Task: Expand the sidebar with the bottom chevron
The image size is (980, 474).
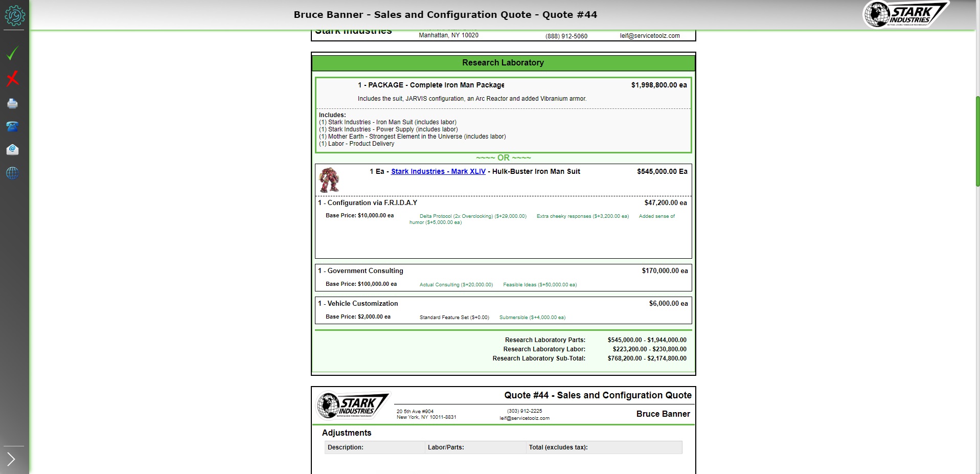Action: pyautogui.click(x=11, y=459)
